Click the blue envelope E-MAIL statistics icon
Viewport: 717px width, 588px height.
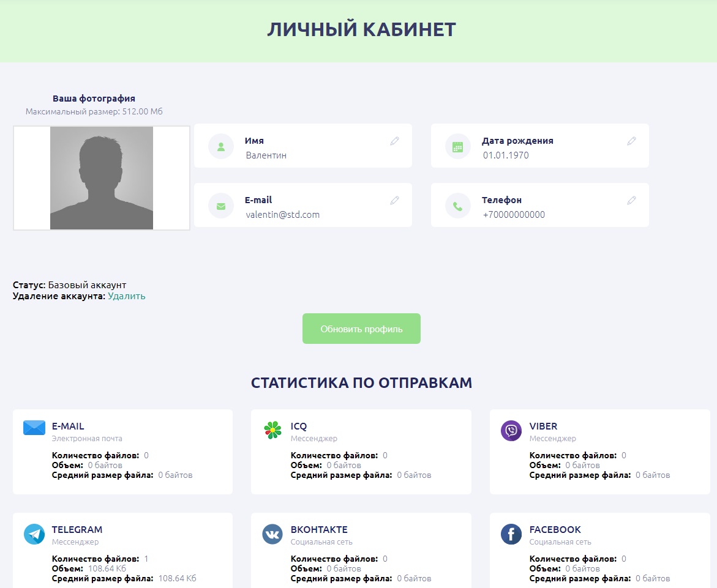34,428
